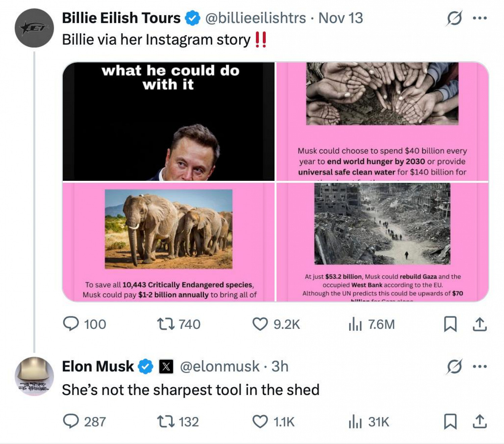Click the X affiliation badge beside Elon Musk
This screenshot has height=444, width=504.
(x=166, y=366)
